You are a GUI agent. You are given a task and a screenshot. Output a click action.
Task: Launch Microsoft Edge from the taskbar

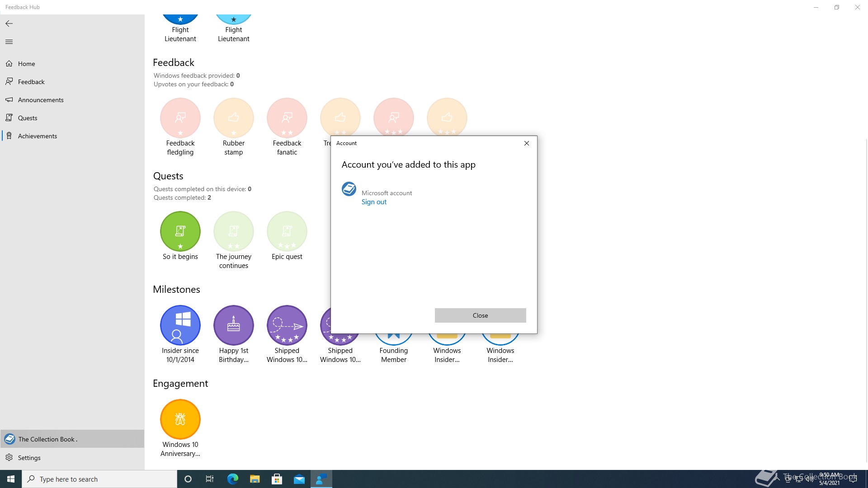tap(232, 479)
